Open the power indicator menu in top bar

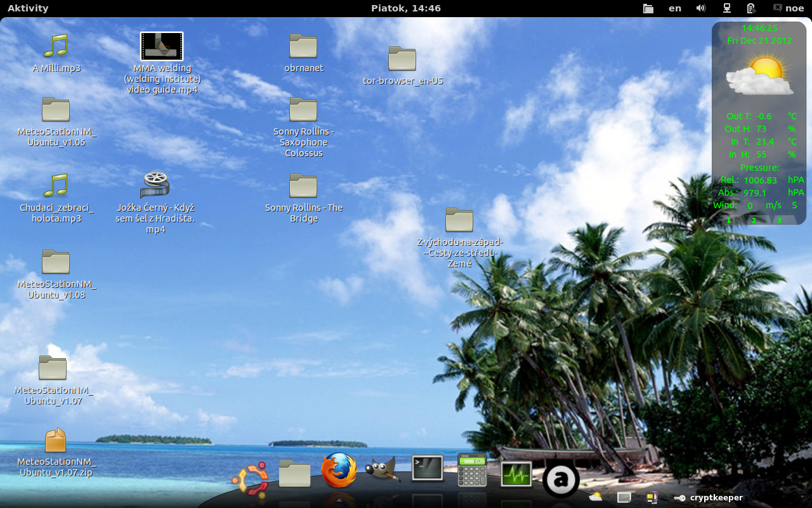[x=750, y=8]
